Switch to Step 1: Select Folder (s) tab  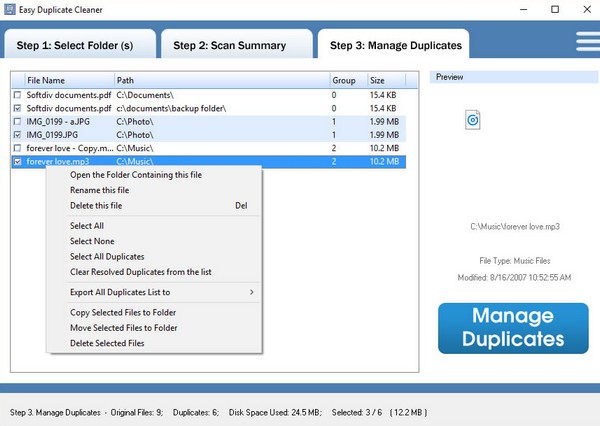click(80, 45)
